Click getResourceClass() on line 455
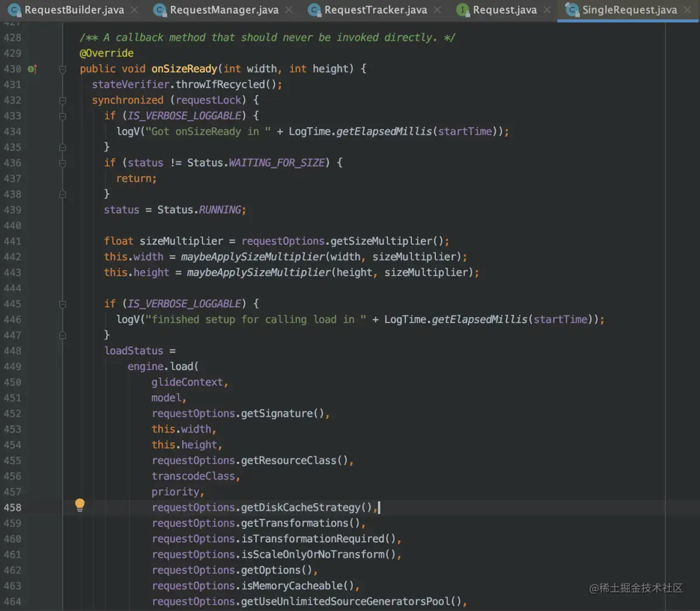Image resolution: width=700 pixels, height=611 pixels. [x=295, y=461]
